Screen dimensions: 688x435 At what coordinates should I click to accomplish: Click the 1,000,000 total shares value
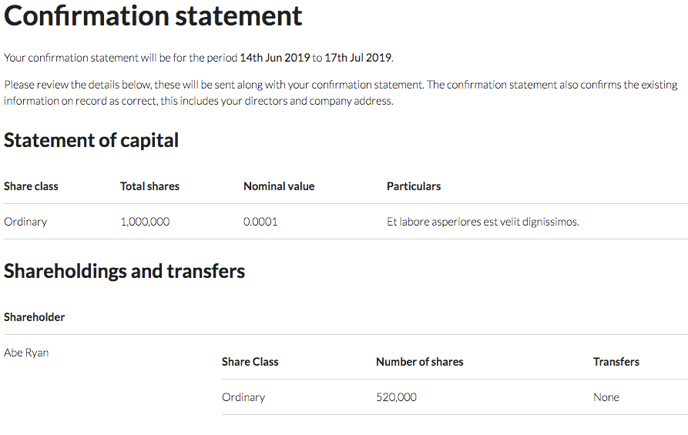(145, 222)
